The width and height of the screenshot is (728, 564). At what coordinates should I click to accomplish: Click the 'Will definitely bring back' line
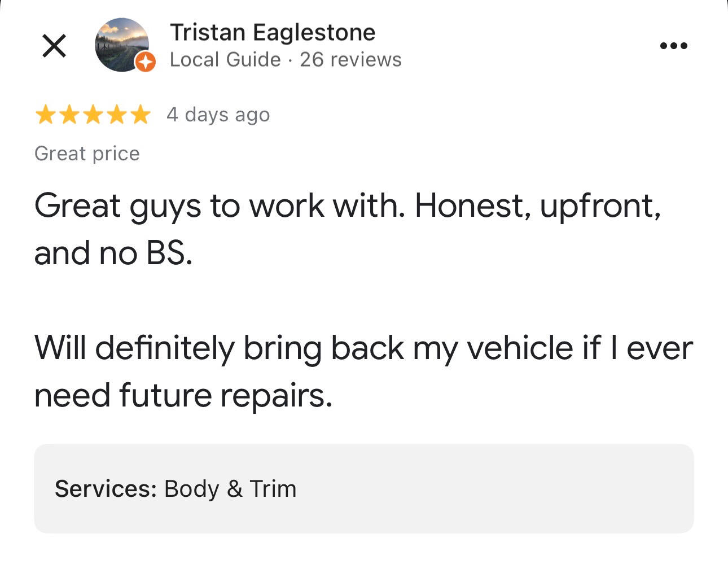pyautogui.click(x=363, y=348)
